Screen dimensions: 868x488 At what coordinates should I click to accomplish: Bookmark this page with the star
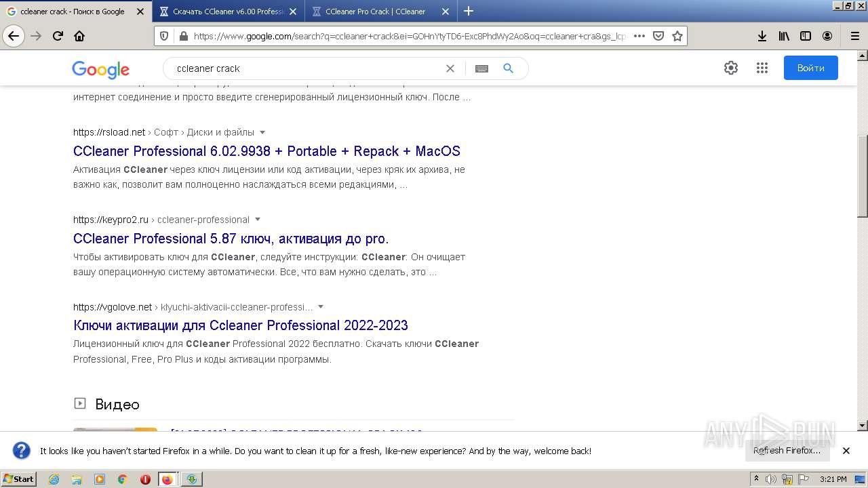tap(677, 36)
